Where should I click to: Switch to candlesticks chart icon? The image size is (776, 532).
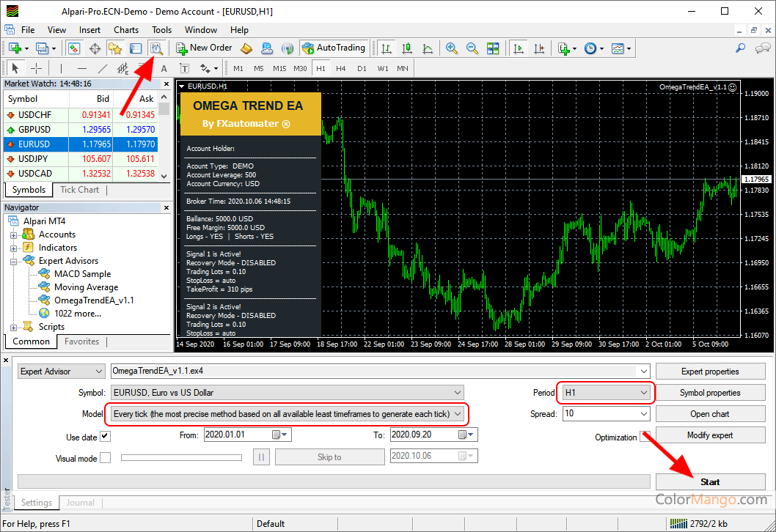pos(407,48)
